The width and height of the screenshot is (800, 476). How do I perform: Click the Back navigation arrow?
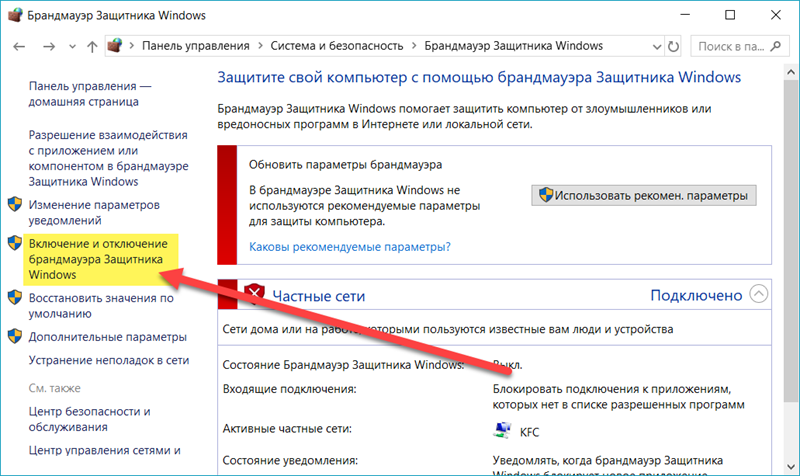click(x=19, y=46)
